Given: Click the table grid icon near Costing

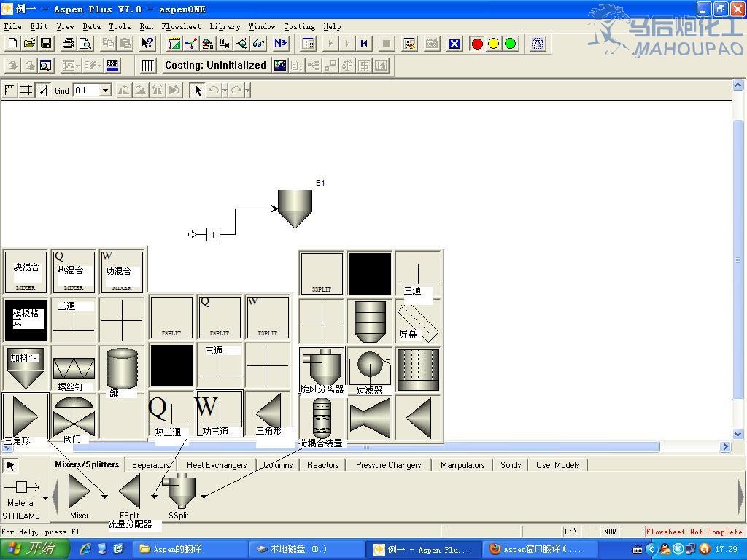Looking at the screenshot, I should (x=148, y=65).
